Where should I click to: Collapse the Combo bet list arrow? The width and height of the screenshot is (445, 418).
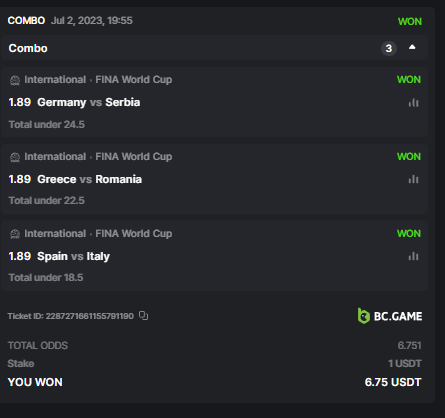412,47
